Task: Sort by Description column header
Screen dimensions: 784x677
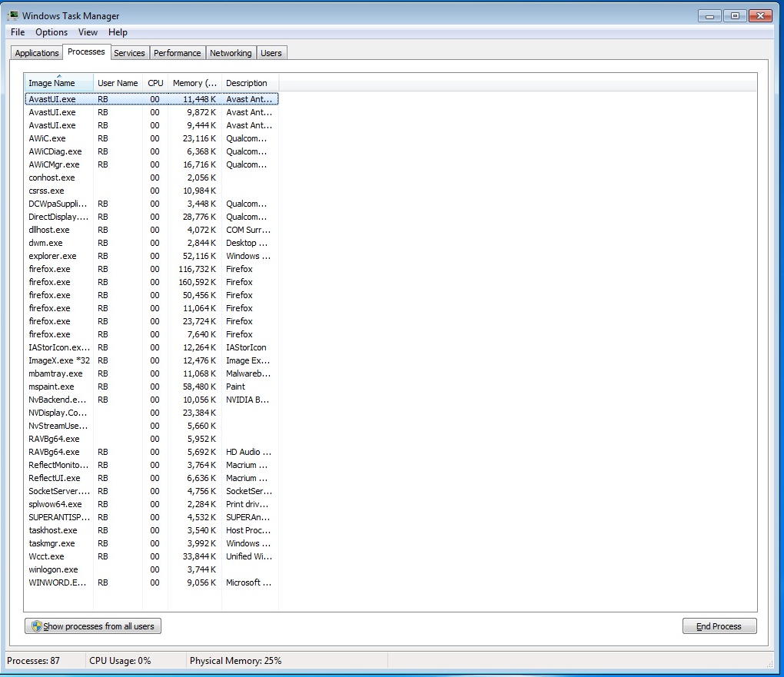Action: [250, 83]
